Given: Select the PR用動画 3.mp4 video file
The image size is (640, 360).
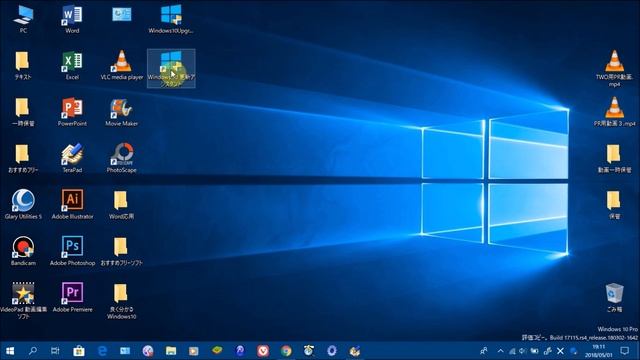Looking at the screenshot, I should [614, 112].
